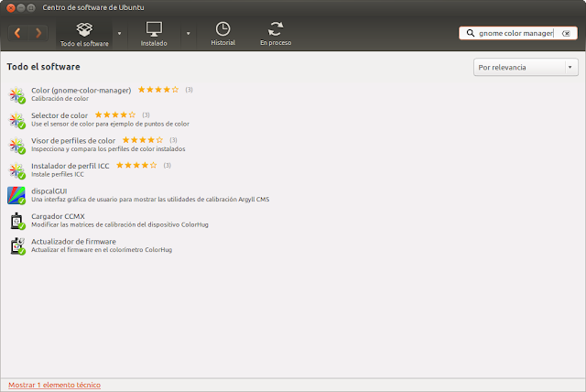
Task: Click the Instalador de perfil ICC icon
Action: [16, 170]
